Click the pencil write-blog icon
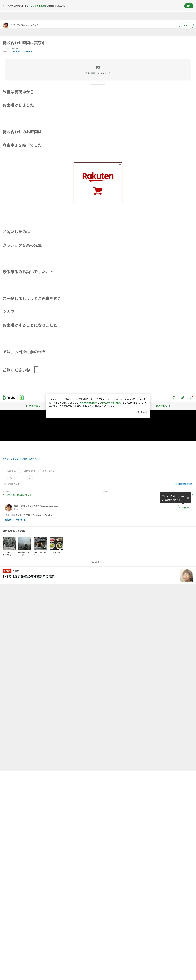 coord(182,398)
